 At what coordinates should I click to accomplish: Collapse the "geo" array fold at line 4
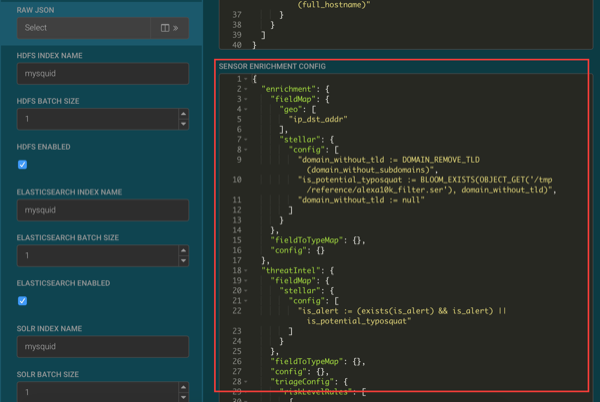(246, 109)
